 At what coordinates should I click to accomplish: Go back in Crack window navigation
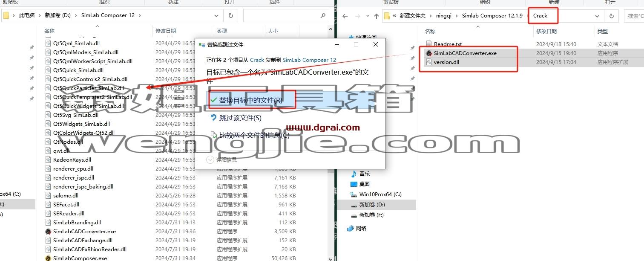click(x=345, y=16)
